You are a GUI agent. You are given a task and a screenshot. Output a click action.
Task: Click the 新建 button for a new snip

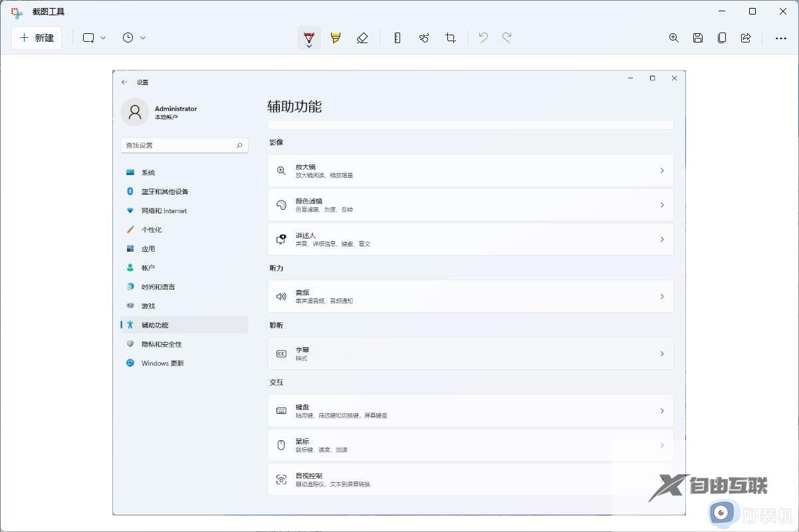pyautogui.click(x=37, y=38)
